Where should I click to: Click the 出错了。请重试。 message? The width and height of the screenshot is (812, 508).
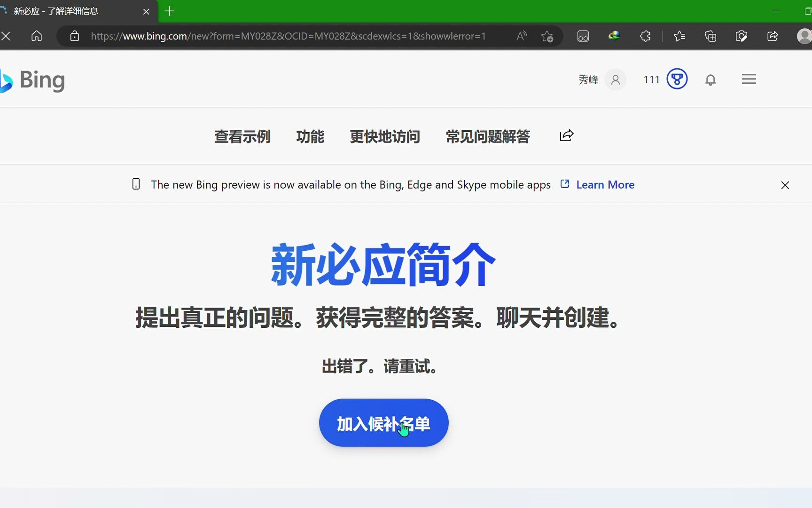pos(381,366)
